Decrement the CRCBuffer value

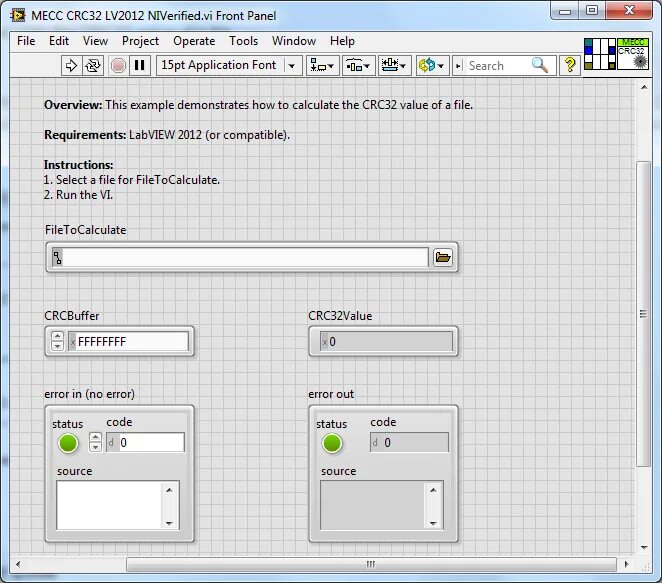(x=57, y=346)
